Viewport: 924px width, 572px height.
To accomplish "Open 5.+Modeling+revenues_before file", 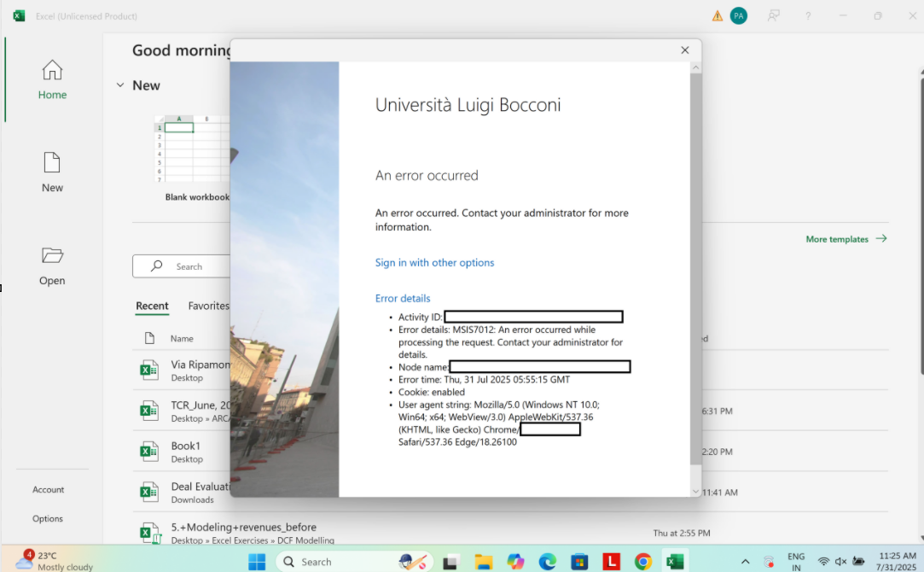I will point(253,533).
